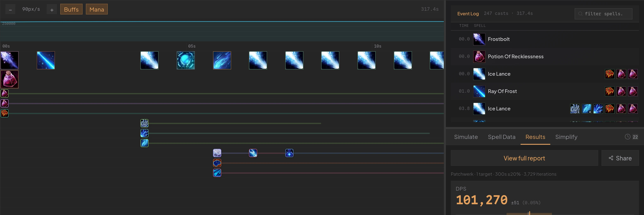The width and height of the screenshot is (644, 215).
Task: Click the 03.8 Ice Lance icon in Event Log
Action: 479,109
